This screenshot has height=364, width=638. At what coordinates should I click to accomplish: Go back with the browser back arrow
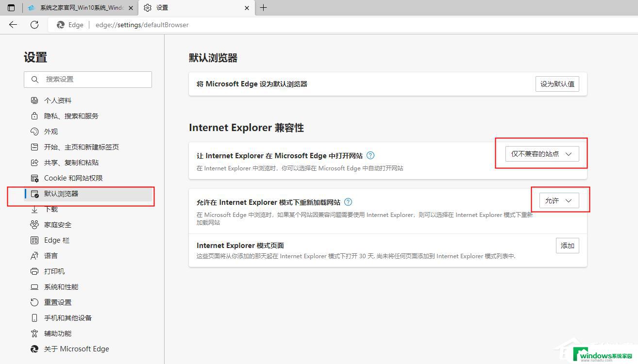pyautogui.click(x=13, y=25)
